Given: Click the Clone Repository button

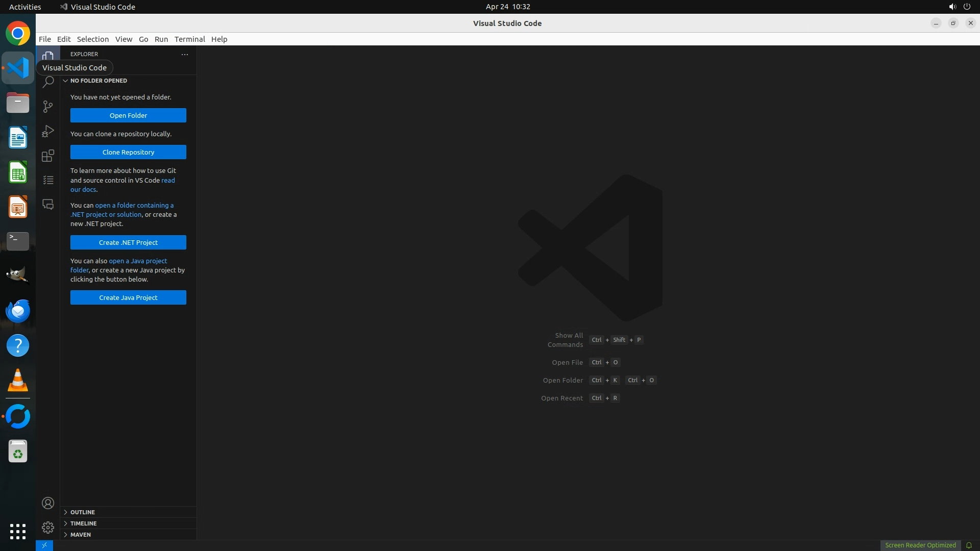Looking at the screenshot, I should (x=128, y=152).
